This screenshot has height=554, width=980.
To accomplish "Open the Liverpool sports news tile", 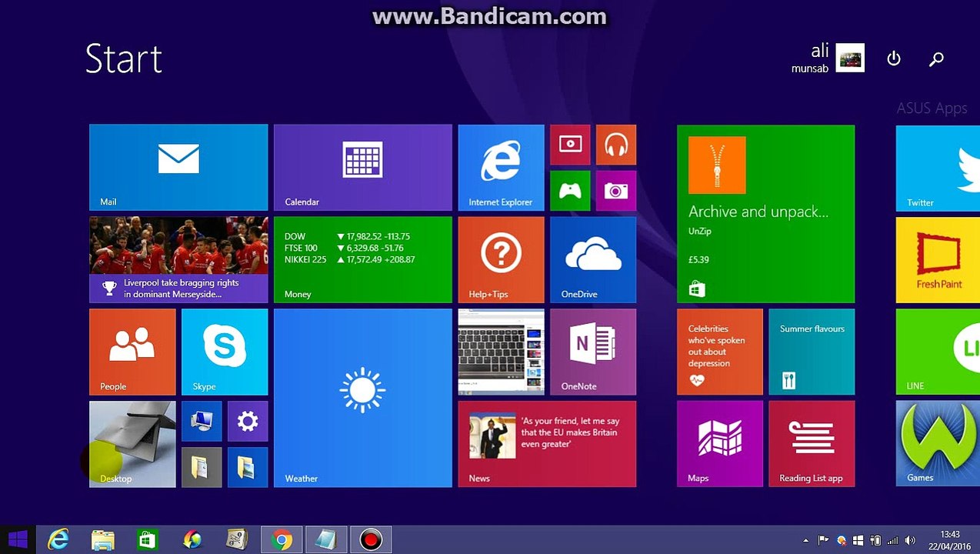I will [x=178, y=260].
